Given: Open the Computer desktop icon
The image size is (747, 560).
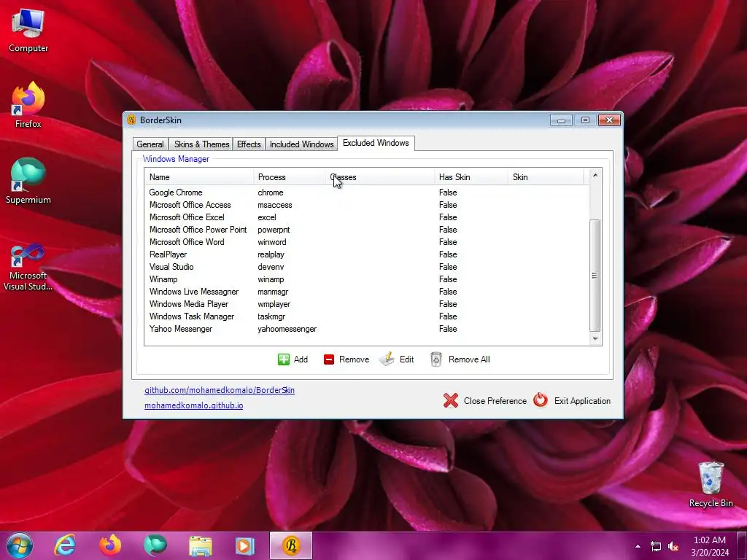Looking at the screenshot, I should (x=28, y=31).
